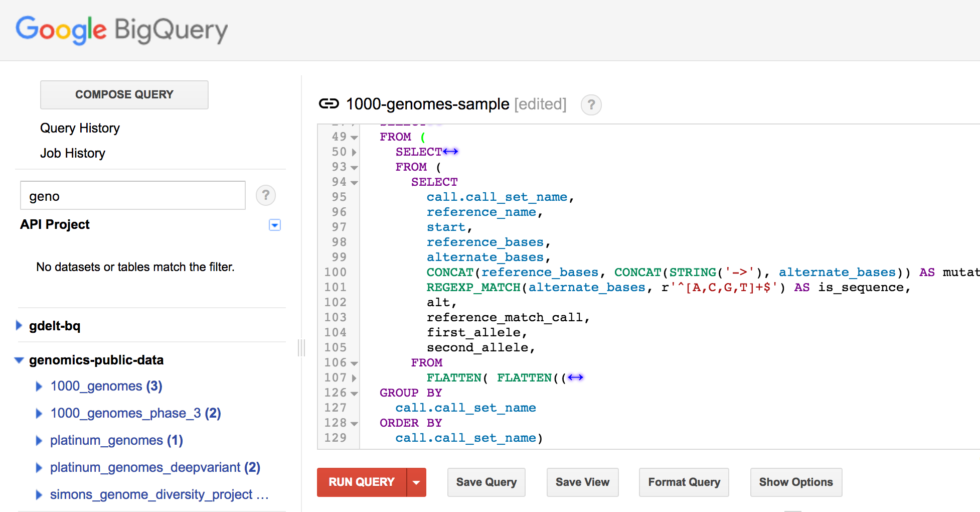The height and width of the screenshot is (512, 980).
Task: Open query editor help question mark
Action: pos(591,105)
